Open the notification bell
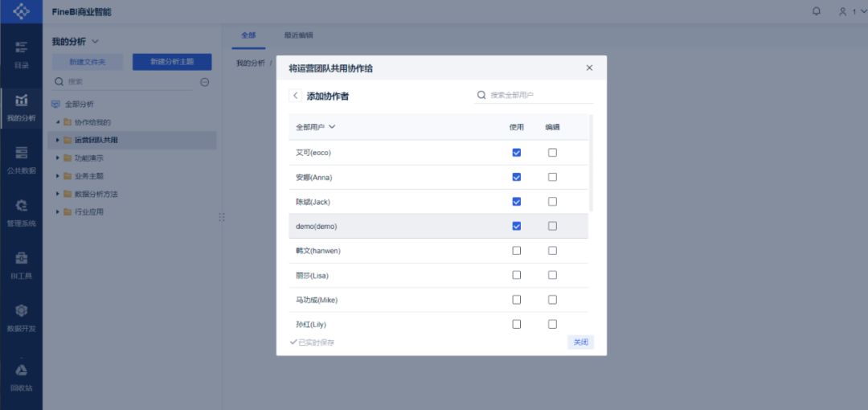 pyautogui.click(x=817, y=11)
